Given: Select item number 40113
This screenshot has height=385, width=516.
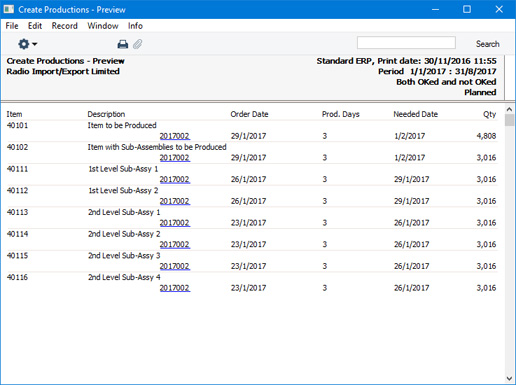Looking at the screenshot, I should click(17, 212).
